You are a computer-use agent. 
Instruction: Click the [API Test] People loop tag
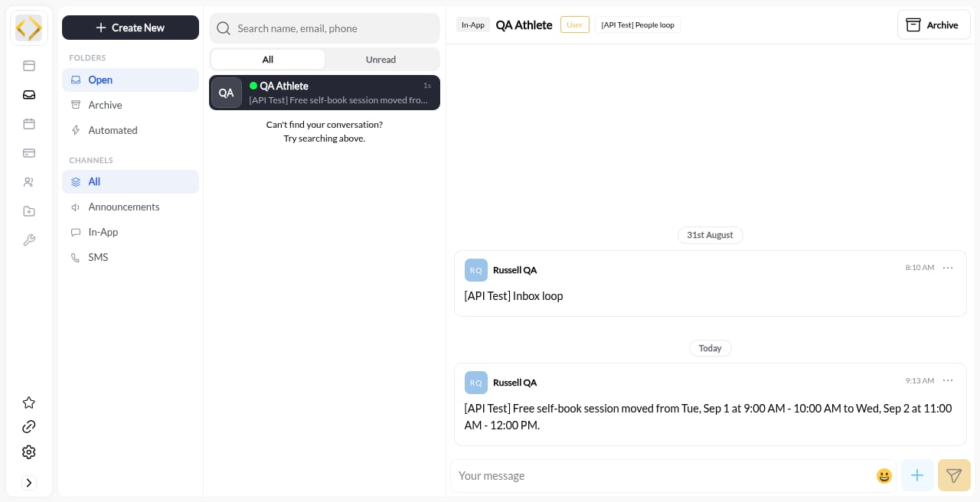(x=638, y=24)
